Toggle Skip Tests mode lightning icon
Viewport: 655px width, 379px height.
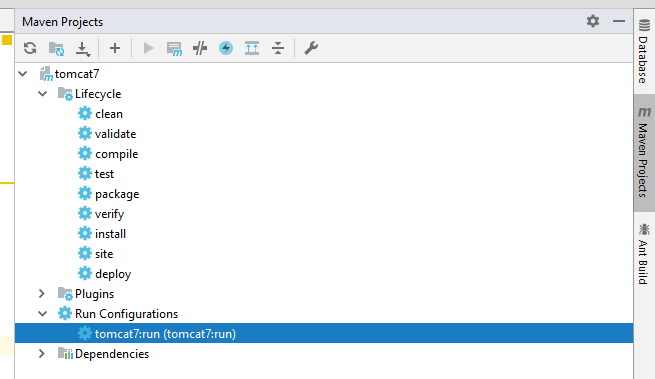click(x=226, y=48)
